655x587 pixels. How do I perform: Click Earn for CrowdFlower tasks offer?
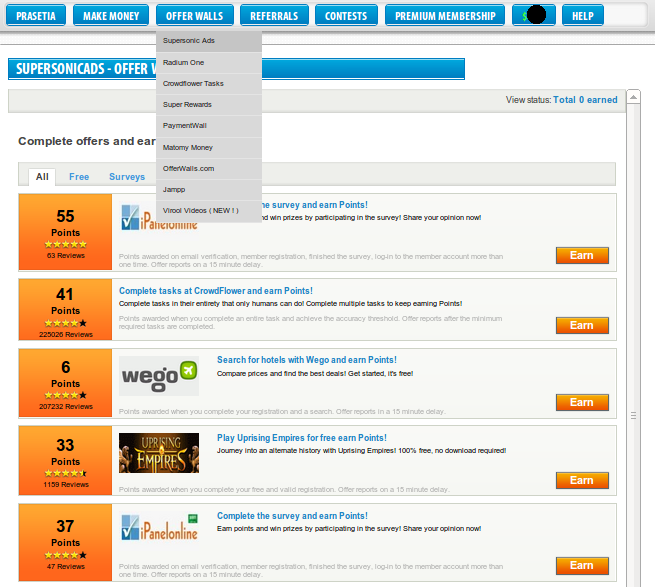[582, 325]
